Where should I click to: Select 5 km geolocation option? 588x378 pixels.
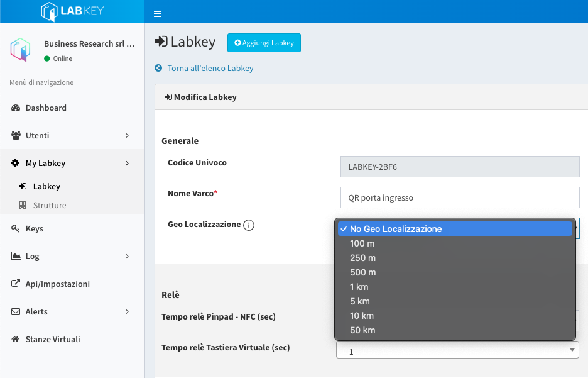click(455, 301)
